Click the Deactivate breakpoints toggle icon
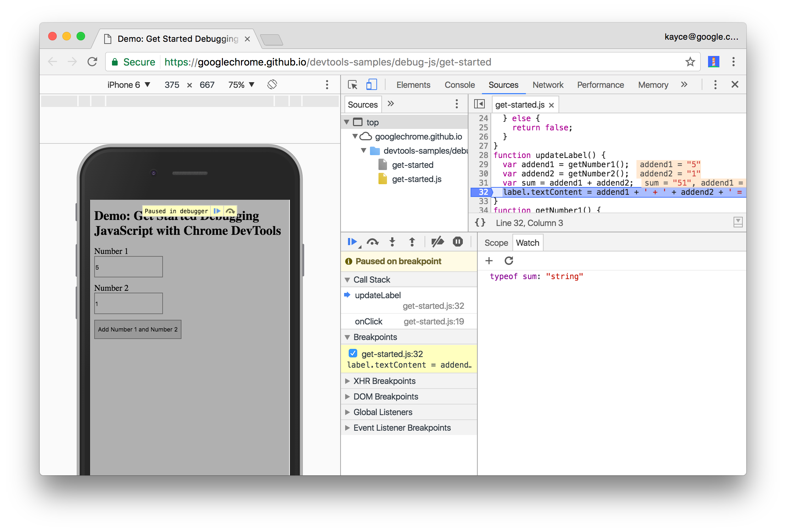 [x=438, y=242]
